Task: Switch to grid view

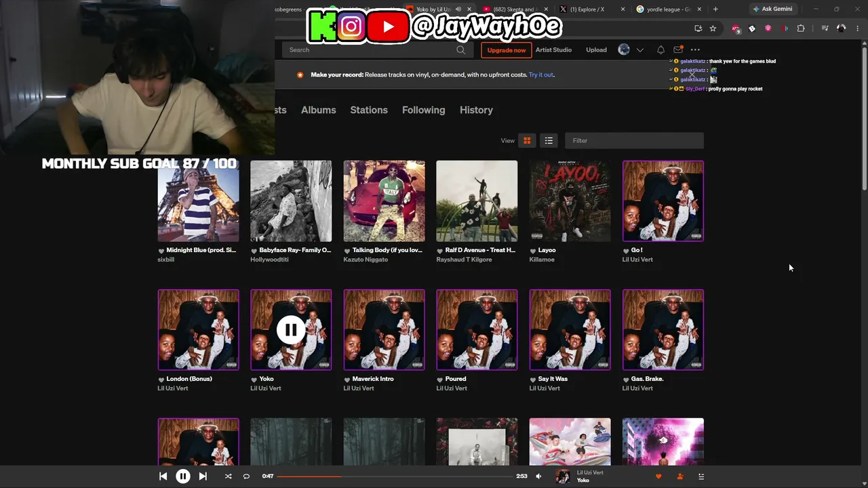Action: [x=527, y=140]
